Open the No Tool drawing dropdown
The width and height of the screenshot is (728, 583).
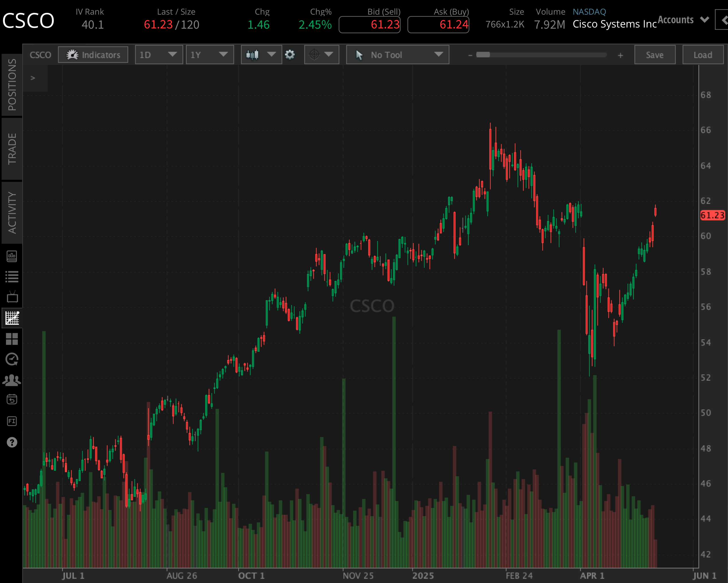pos(397,55)
